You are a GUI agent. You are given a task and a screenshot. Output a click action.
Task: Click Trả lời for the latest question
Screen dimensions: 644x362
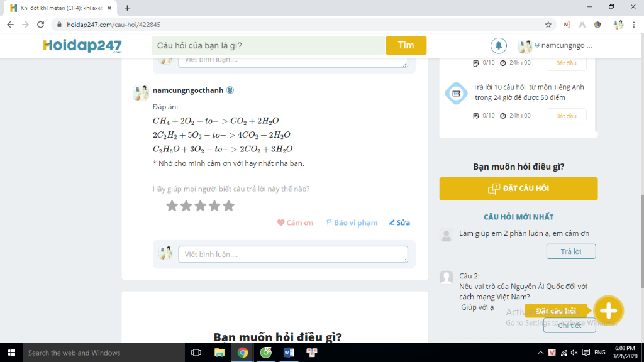pos(571,251)
